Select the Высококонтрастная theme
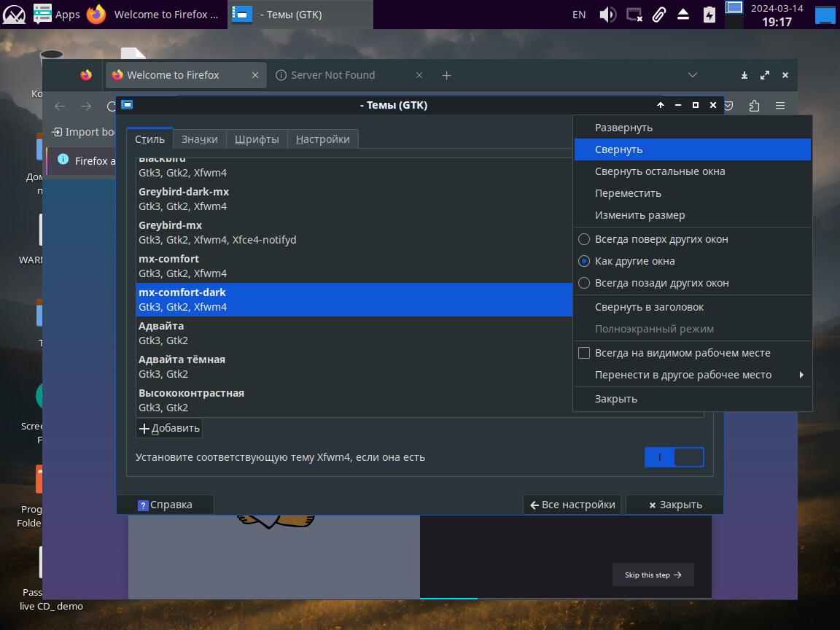The width and height of the screenshot is (840, 630). coord(354,400)
